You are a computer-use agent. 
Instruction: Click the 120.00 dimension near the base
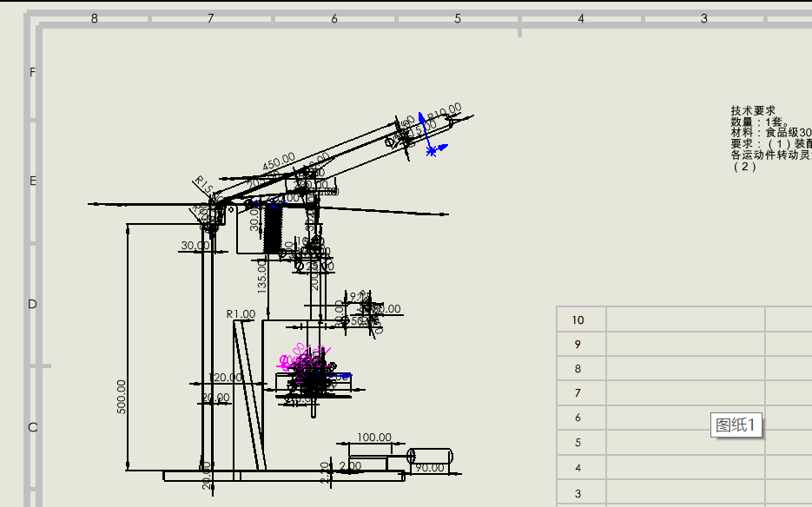tap(224, 378)
